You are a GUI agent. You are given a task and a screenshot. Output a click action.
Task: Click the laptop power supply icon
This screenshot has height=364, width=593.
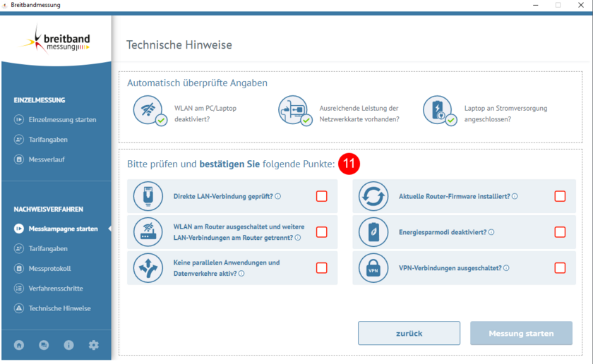[437, 111]
